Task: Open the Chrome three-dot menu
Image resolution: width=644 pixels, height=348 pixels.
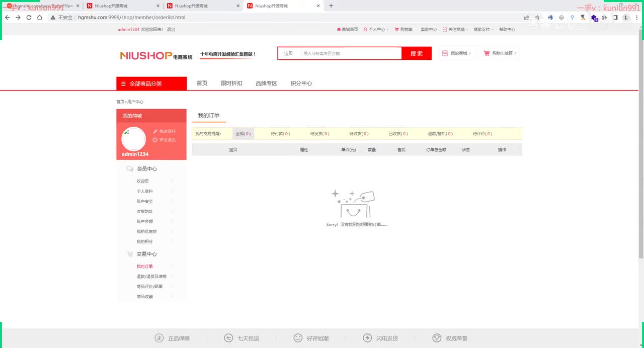Action: point(637,17)
